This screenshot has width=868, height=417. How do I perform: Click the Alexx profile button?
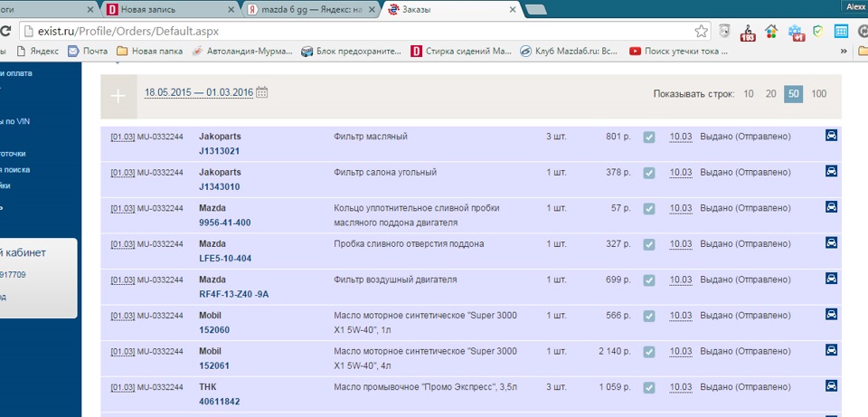click(855, 6)
